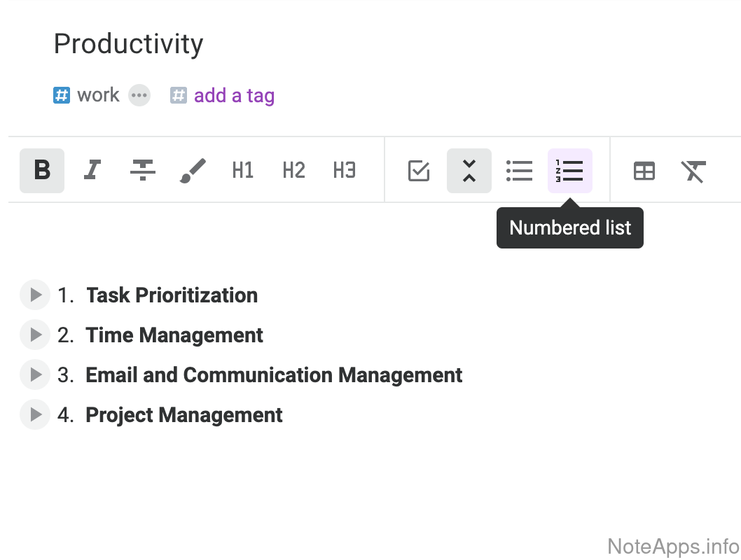Insert a bulleted list
Image resolution: width=741 pixels, height=560 pixels.
point(520,170)
